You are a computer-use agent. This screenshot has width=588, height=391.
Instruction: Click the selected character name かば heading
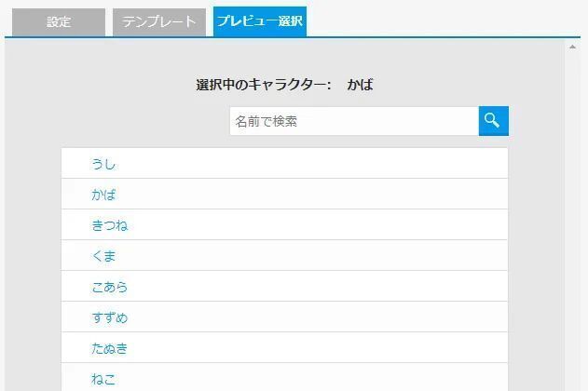[360, 85]
